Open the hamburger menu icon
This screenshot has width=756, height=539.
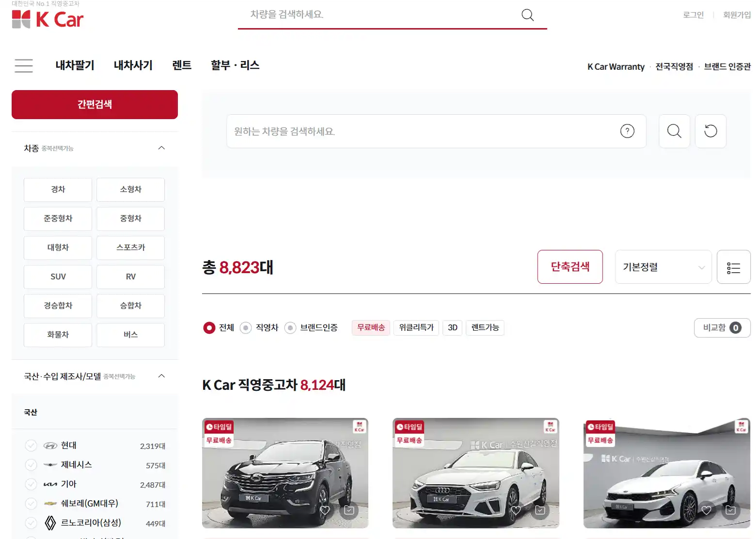pos(24,65)
